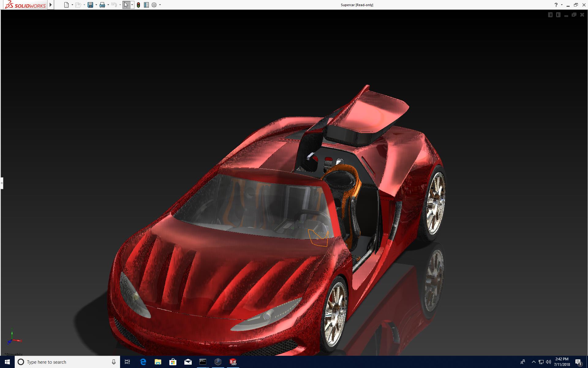
Task: Open the Options gear icon
Action: tap(154, 5)
